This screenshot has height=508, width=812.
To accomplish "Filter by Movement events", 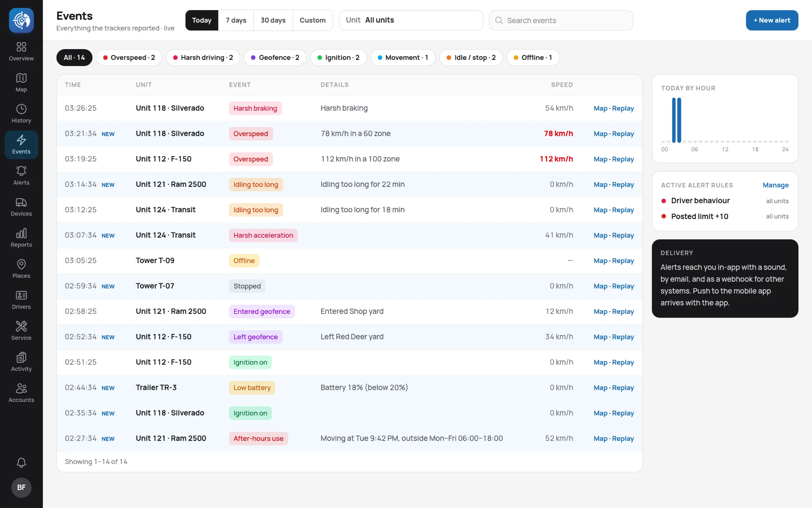I will 403,58.
